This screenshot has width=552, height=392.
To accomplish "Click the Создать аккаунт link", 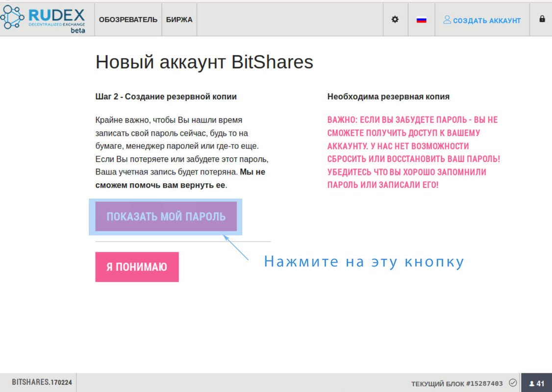I will pos(482,20).
